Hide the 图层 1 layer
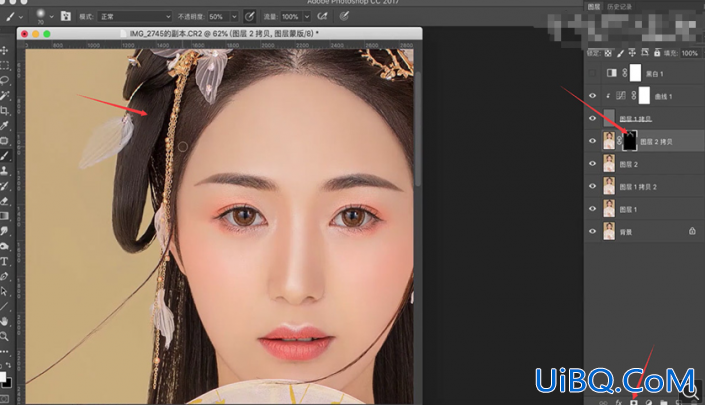705x405 pixels. point(593,209)
